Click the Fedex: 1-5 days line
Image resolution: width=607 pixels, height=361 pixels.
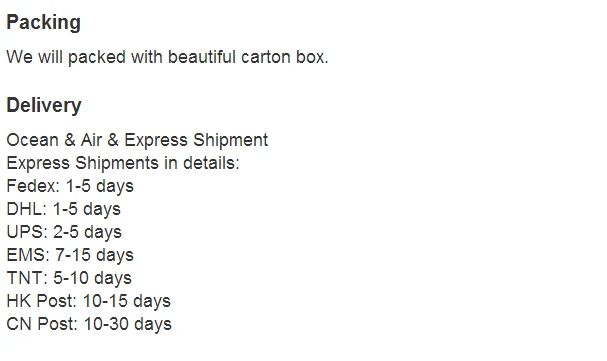click(70, 186)
